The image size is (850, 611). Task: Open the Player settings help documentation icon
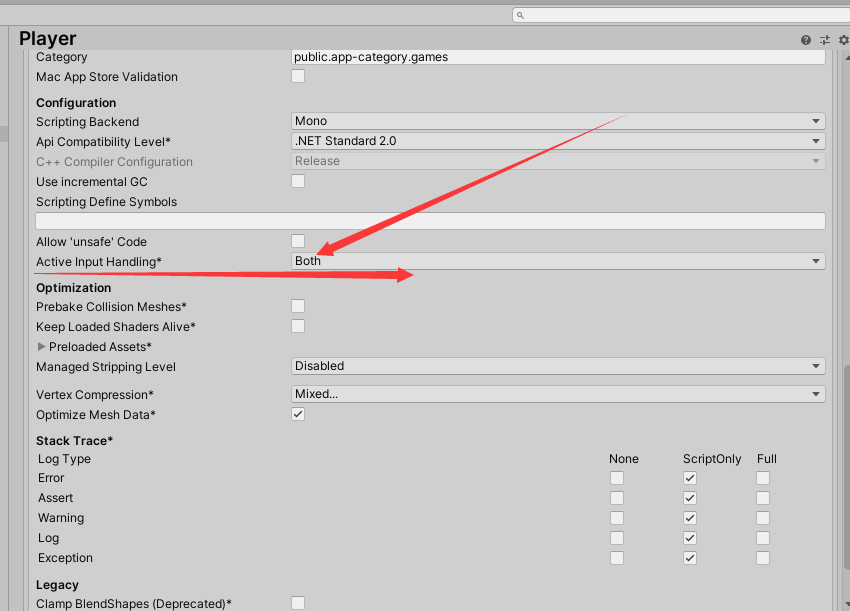pos(806,39)
